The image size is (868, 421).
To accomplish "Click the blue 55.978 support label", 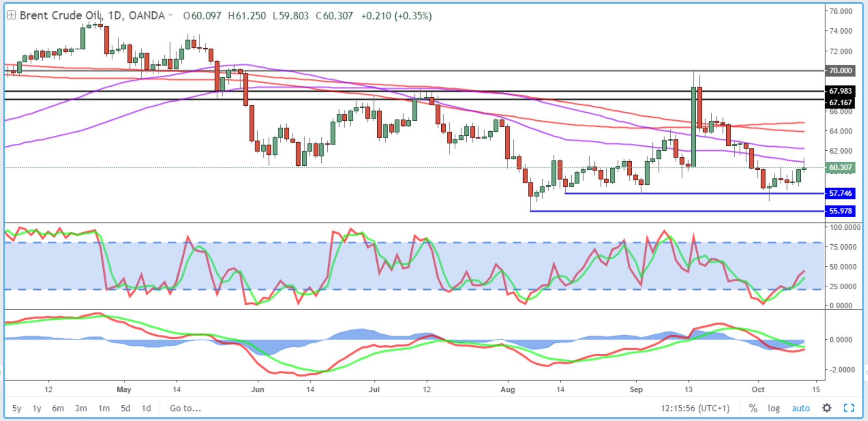I will pyautogui.click(x=840, y=211).
